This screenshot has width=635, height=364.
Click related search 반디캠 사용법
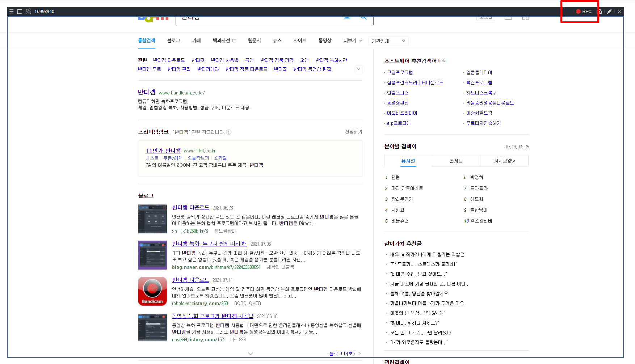(225, 60)
